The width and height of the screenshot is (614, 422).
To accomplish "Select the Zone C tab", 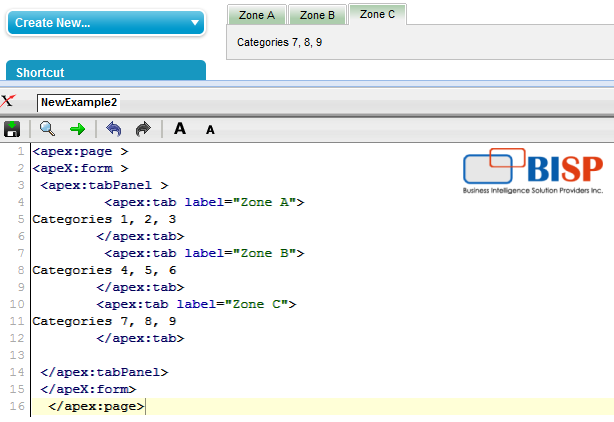I will [x=377, y=14].
